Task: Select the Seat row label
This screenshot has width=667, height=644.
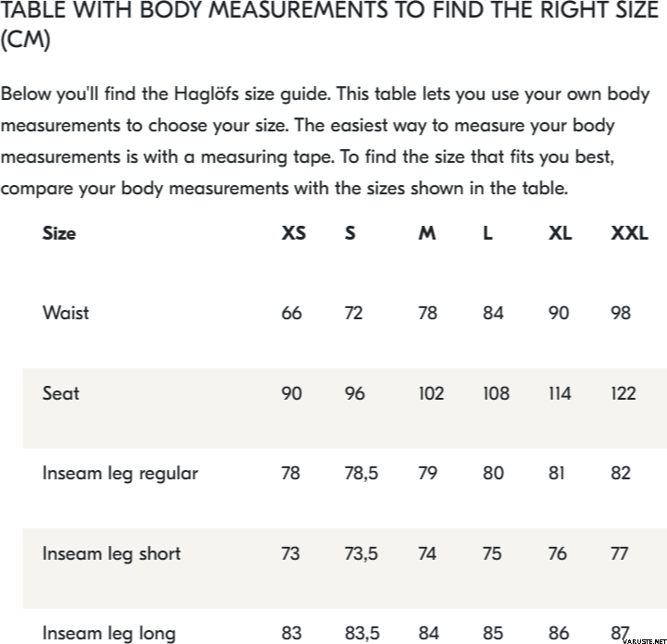Action: [x=61, y=393]
